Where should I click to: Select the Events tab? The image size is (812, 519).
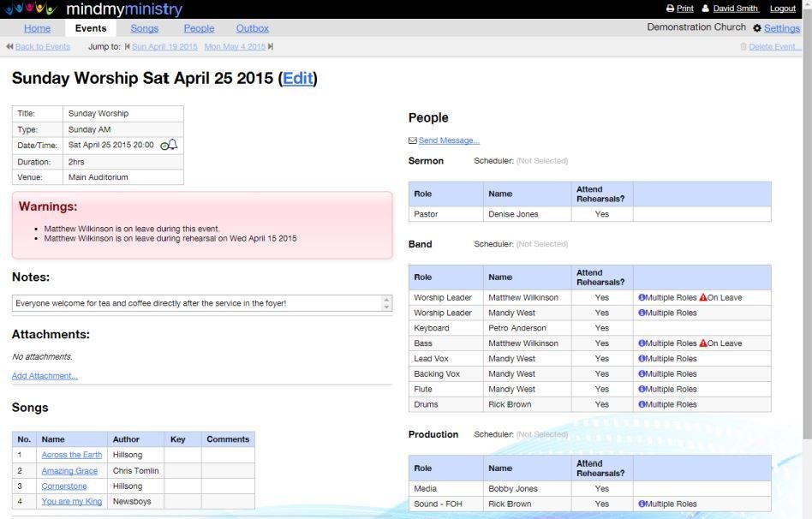coord(91,28)
